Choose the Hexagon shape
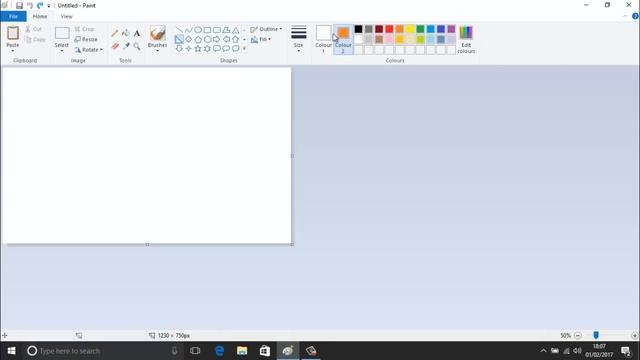640x360 pixels. click(x=207, y=40)
